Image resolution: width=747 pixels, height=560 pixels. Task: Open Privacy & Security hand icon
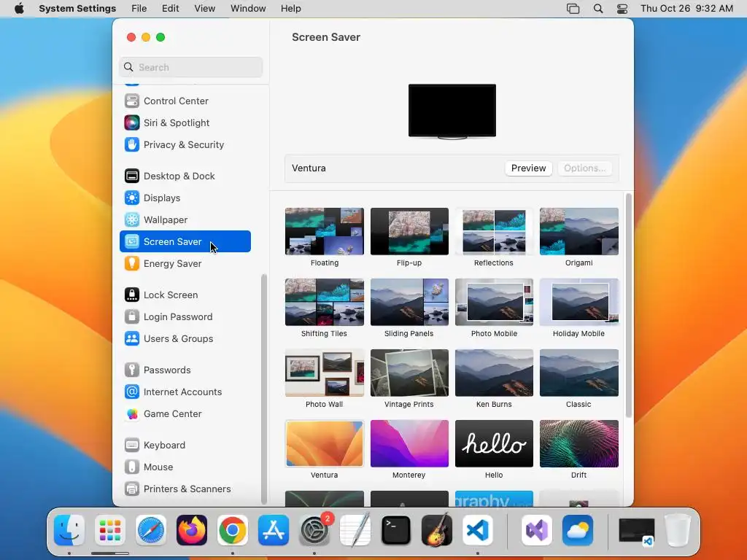(x=132, y=145)
